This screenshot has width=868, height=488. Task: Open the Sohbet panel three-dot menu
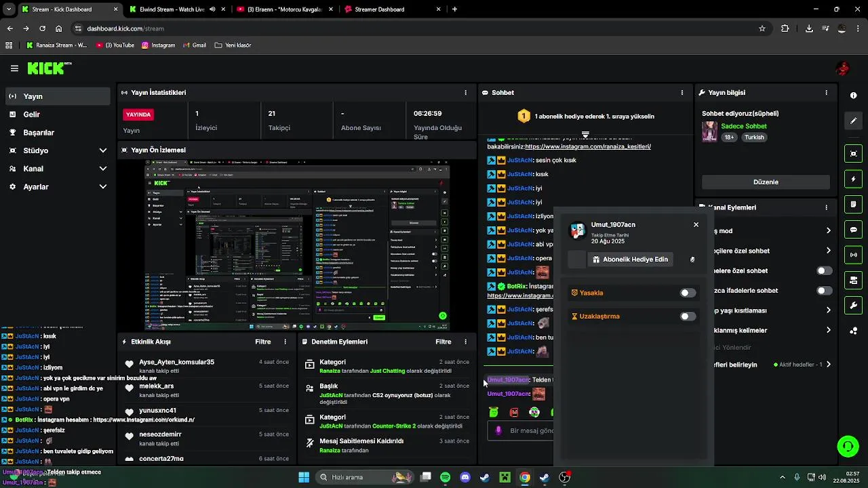point(682,93)
